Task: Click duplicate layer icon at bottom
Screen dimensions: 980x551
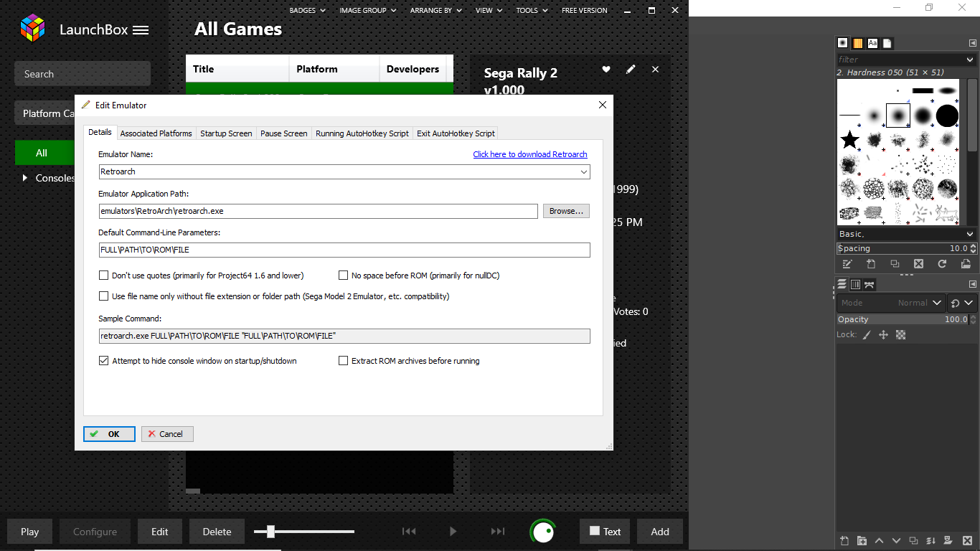Action: click(913, 541)
